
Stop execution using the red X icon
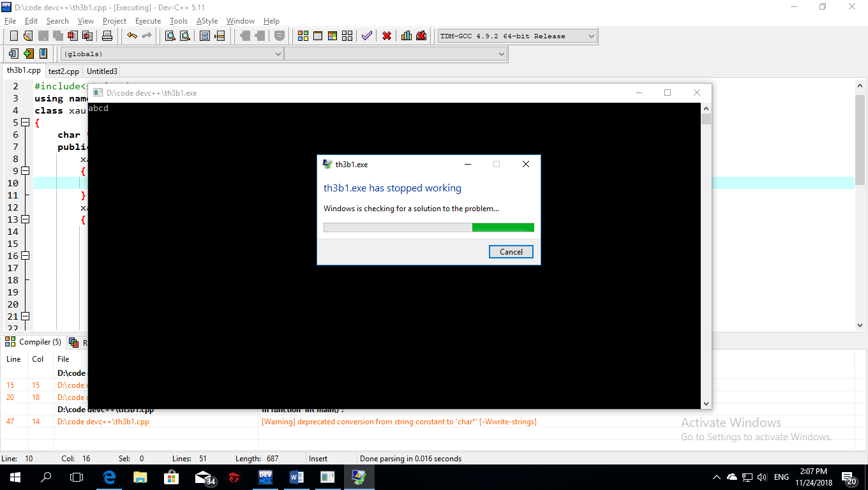pyautogui.click(x=387, y=36)
